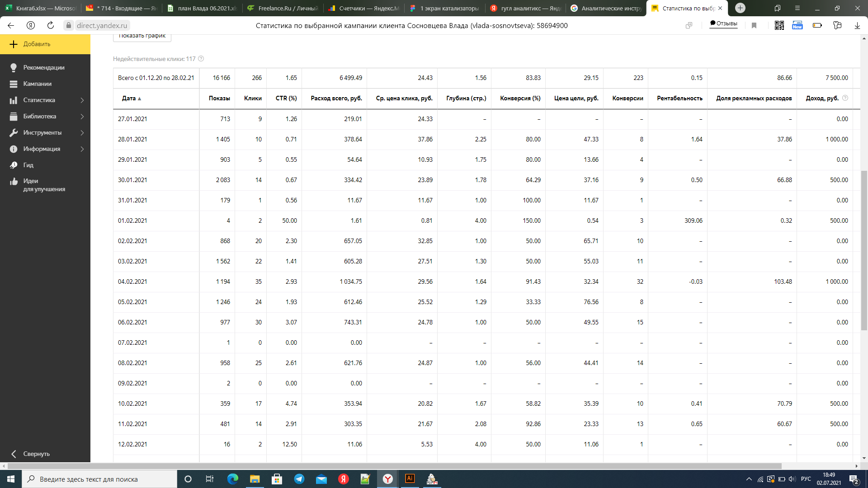Click the browser bookmark icon

754,26
